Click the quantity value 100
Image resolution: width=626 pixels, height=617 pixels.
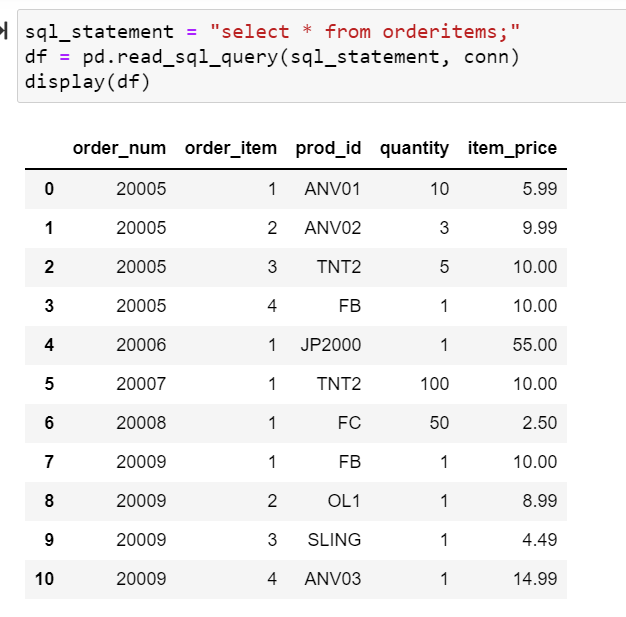click(x=435, y=384)
